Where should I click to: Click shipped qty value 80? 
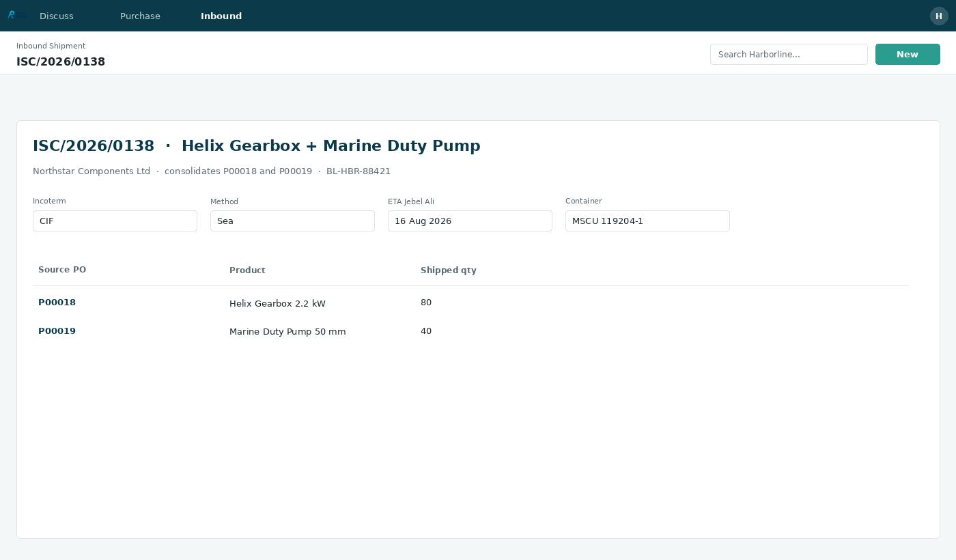(426, 303)
